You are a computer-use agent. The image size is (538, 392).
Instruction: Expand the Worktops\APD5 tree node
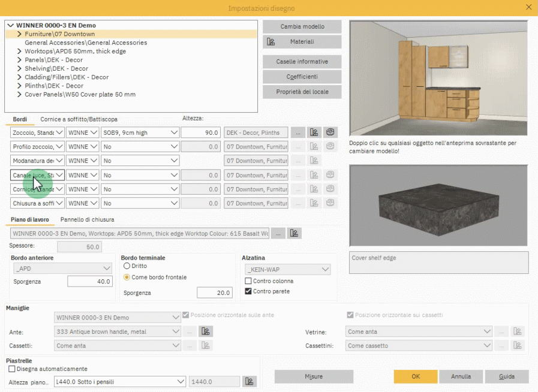coord(19,52)
